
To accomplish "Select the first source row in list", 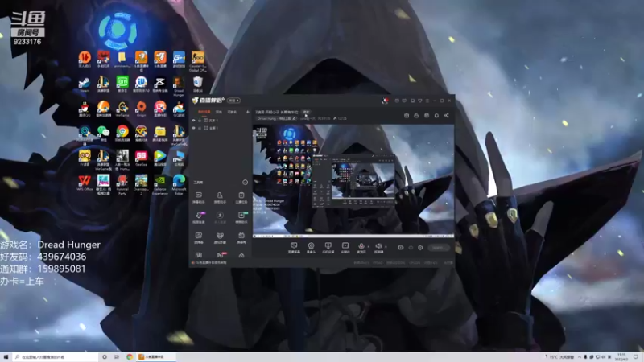I will tap(220, 121).
